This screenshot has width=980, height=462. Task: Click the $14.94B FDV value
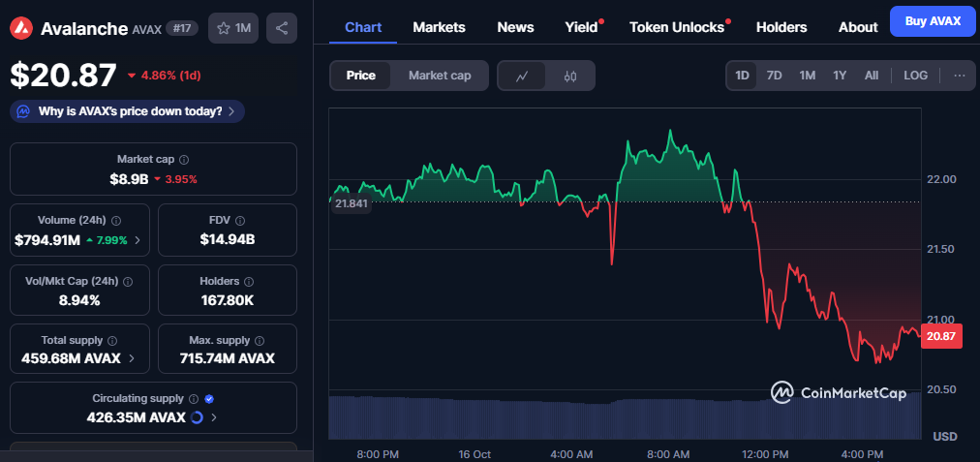(x=228, y=239)
